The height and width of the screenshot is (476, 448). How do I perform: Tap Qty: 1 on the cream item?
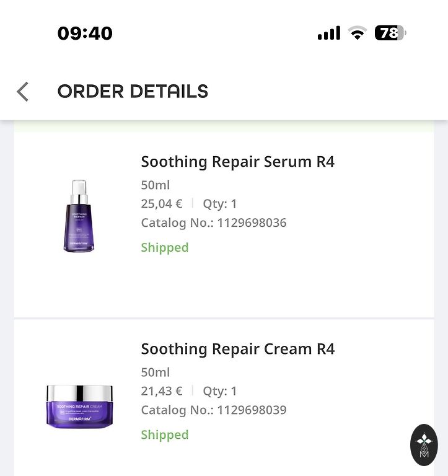pyautogui.click(x=219, y=391)
